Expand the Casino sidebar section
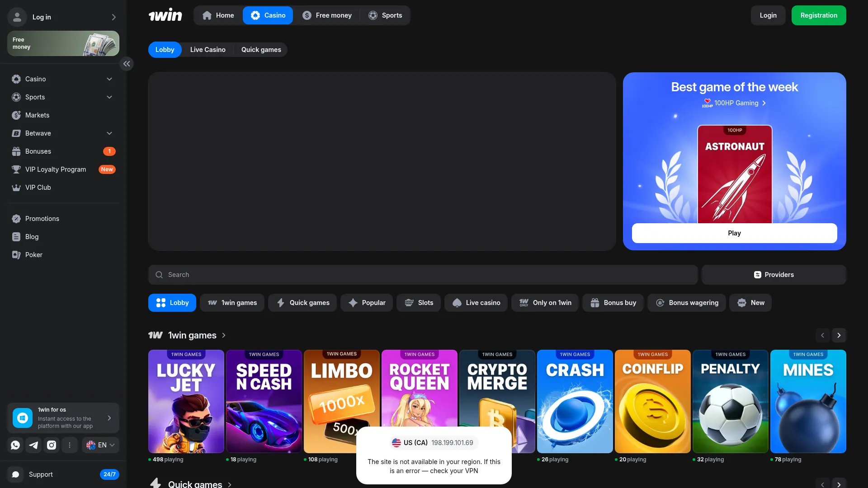Viewport: 868px width, 488px height. pos(109,79)
